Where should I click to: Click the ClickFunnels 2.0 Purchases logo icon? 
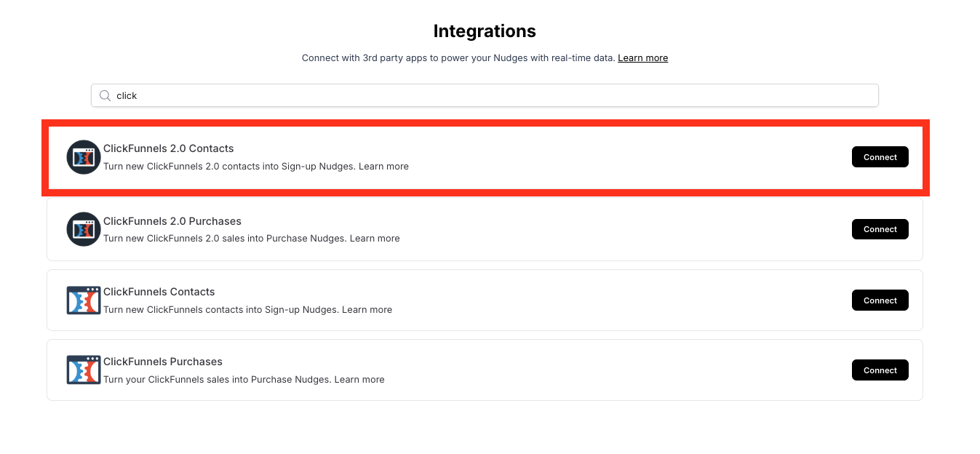coord(83,229)
